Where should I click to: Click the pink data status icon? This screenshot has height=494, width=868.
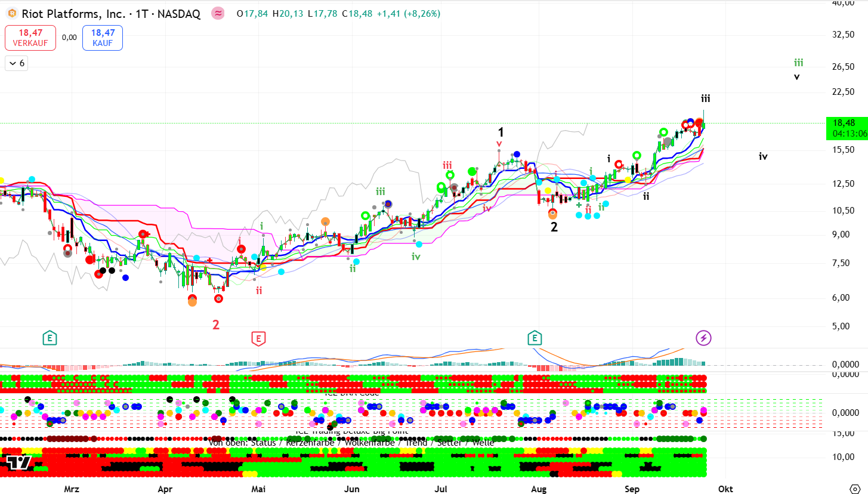(218, 13)
